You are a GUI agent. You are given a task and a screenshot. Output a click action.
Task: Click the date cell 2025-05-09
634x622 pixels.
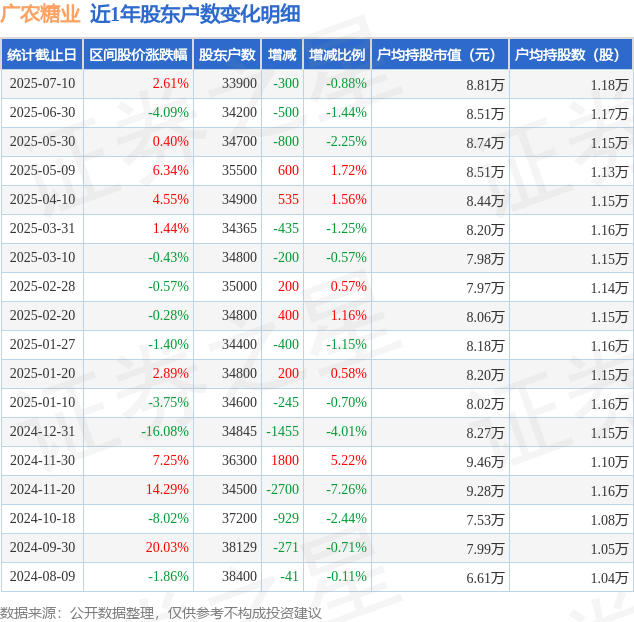[42, 170]
